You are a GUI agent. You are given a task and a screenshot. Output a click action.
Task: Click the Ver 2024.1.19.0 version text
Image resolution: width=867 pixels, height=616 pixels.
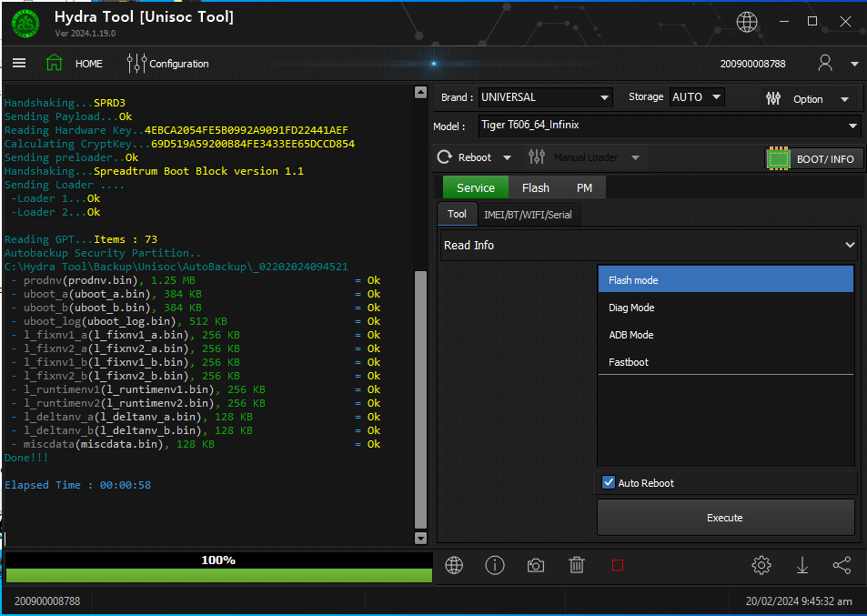click(x=86, y=33)
